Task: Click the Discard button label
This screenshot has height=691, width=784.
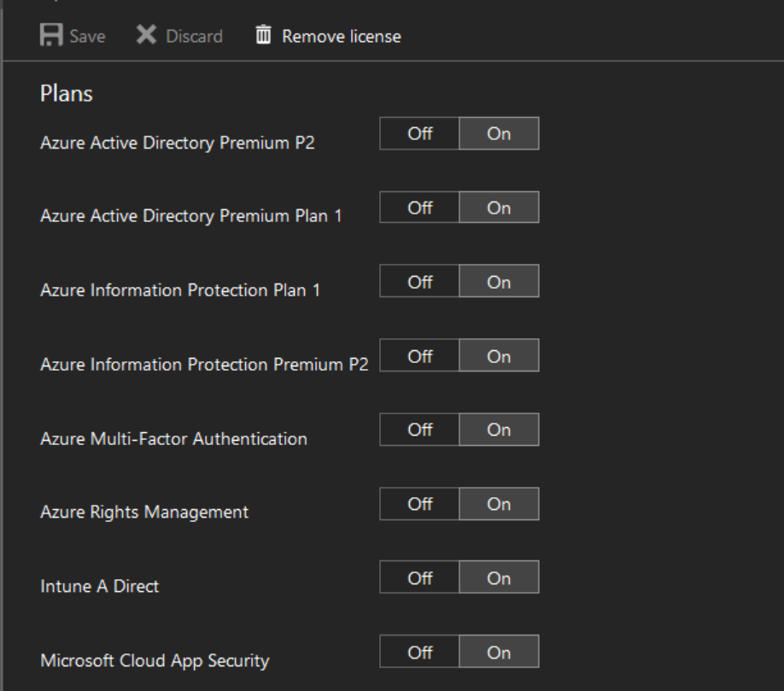Action: click(x=194, y=36)
